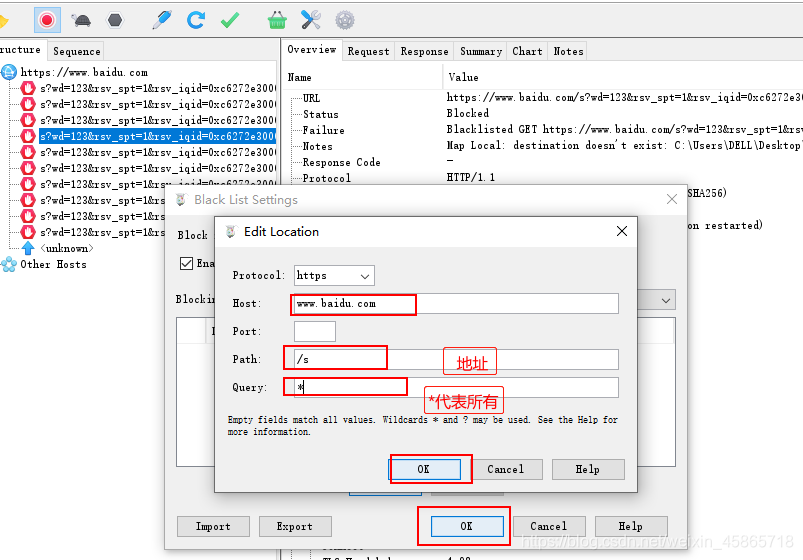Open the Chart tab

tap(527, 51)
